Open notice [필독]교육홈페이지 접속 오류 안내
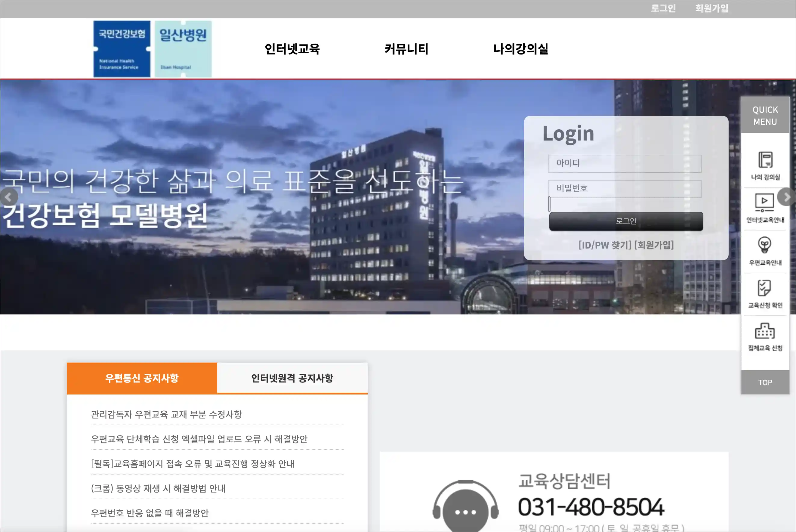This screenshot has height=532, width=796. [193, 464]
